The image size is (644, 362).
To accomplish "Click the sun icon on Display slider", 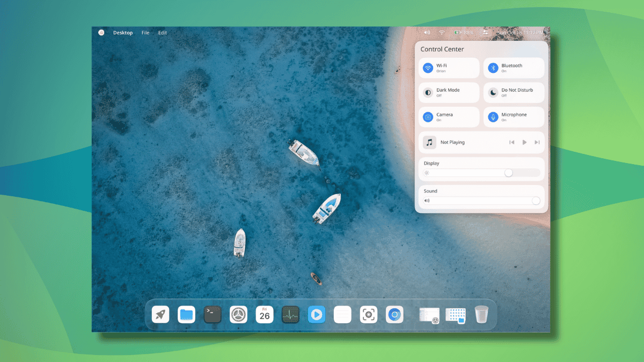I will tap(427, 173).
